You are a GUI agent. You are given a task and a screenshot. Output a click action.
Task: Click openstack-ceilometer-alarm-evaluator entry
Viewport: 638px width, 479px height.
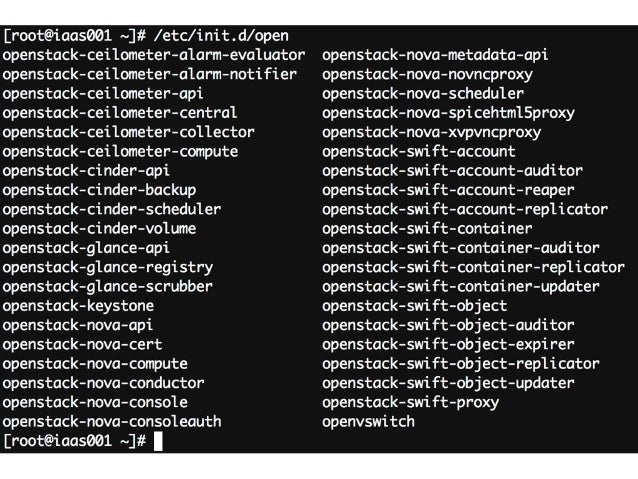[154, 55]
